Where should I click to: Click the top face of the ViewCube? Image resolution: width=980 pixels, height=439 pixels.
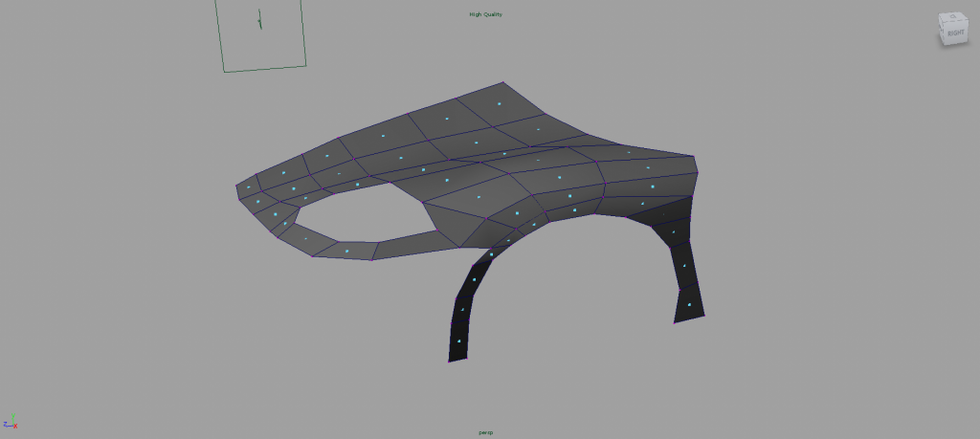(953, 17)
